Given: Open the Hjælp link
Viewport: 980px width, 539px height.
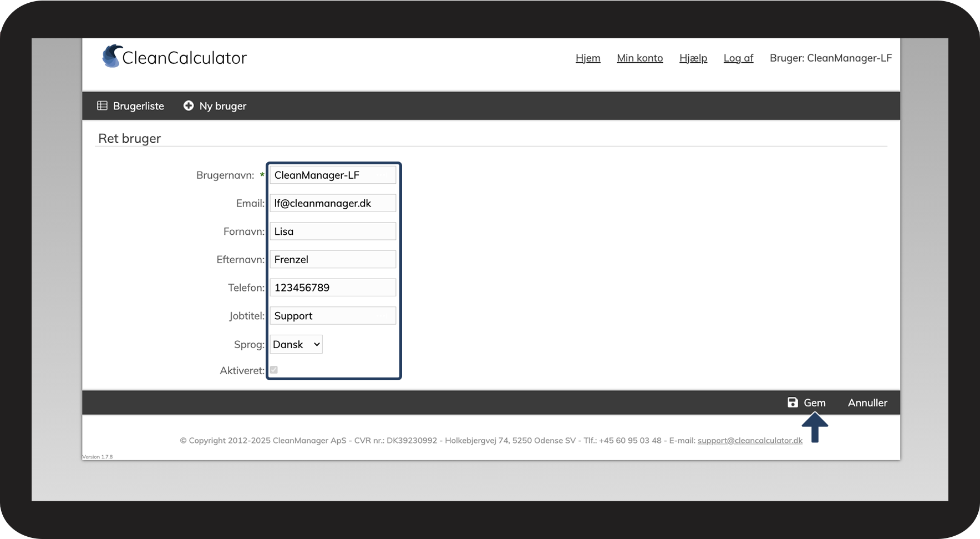Looking at the screenshot, I should coord(693,58).
